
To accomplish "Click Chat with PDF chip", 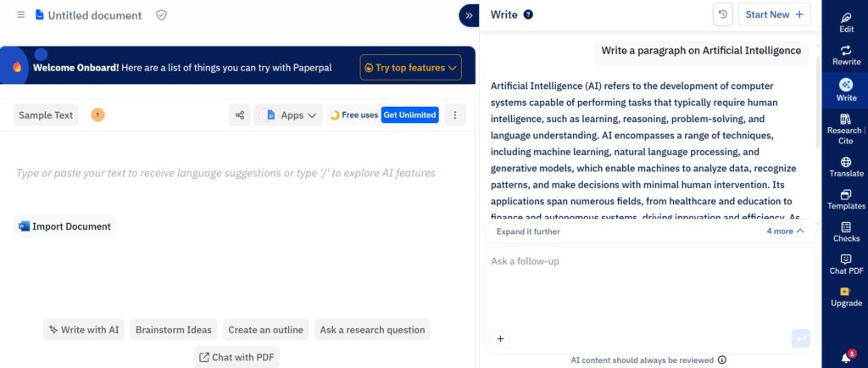I will (x=237, y=357).
